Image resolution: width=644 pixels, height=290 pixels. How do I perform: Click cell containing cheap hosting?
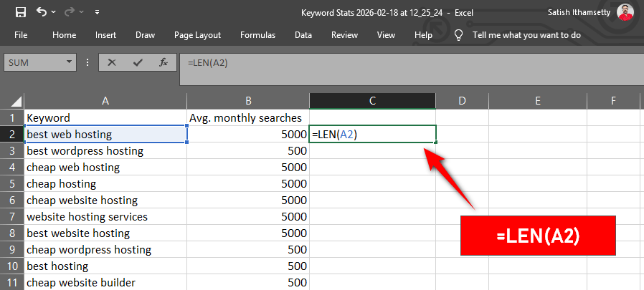coord(105,184)
